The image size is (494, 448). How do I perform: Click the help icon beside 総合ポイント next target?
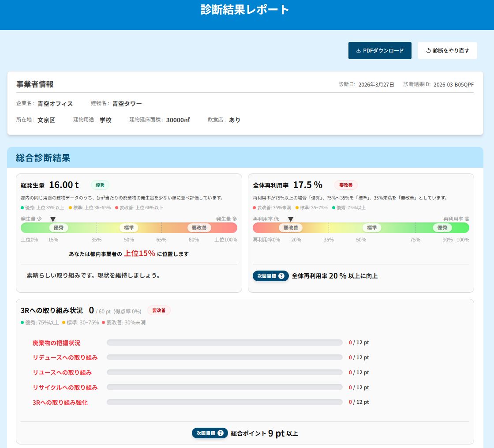click(x=221, y=433)
